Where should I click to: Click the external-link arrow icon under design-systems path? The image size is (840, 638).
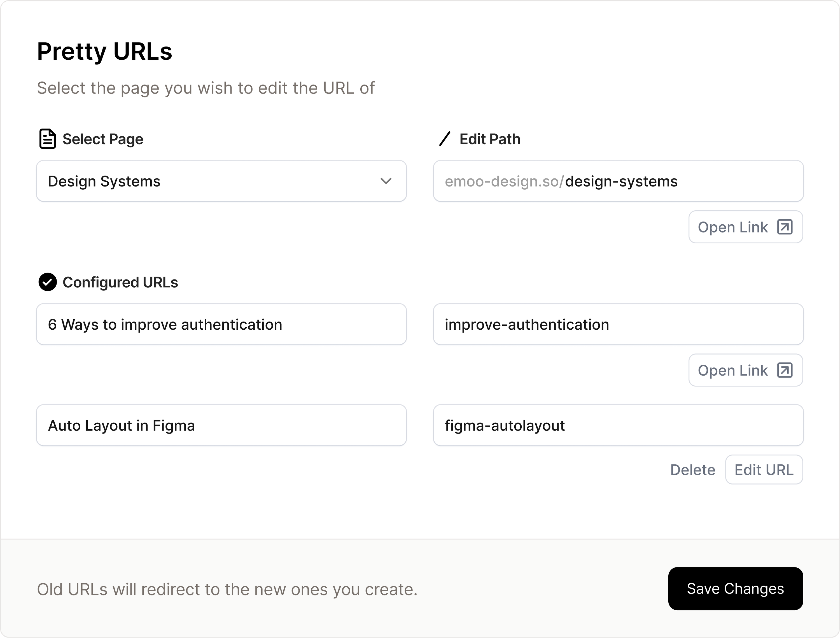(x=785, y=227)
